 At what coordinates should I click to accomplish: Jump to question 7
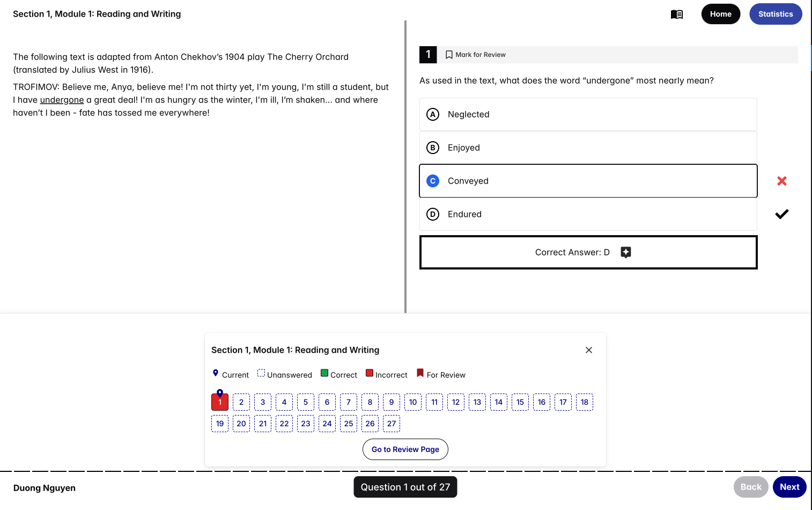tap(349, 402)
